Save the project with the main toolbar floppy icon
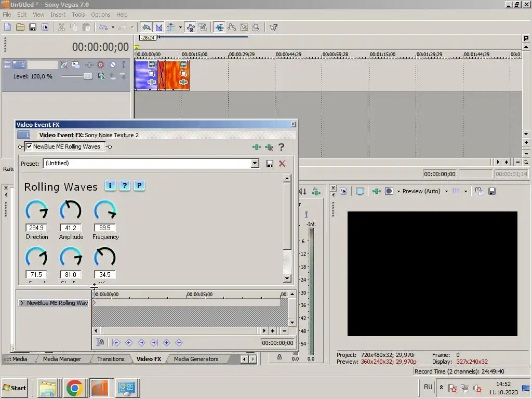Viewport: 532px width, 399px height. 33,27
